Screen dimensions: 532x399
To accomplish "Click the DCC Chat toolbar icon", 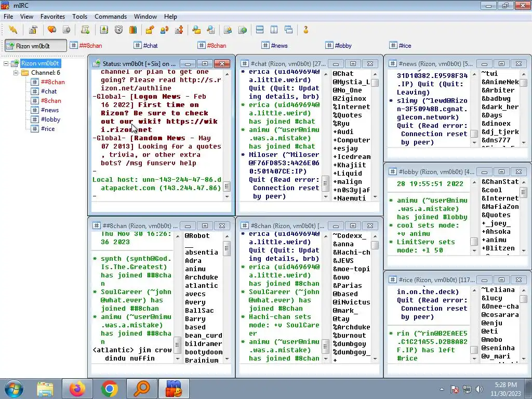I will (x=164, y=30).
